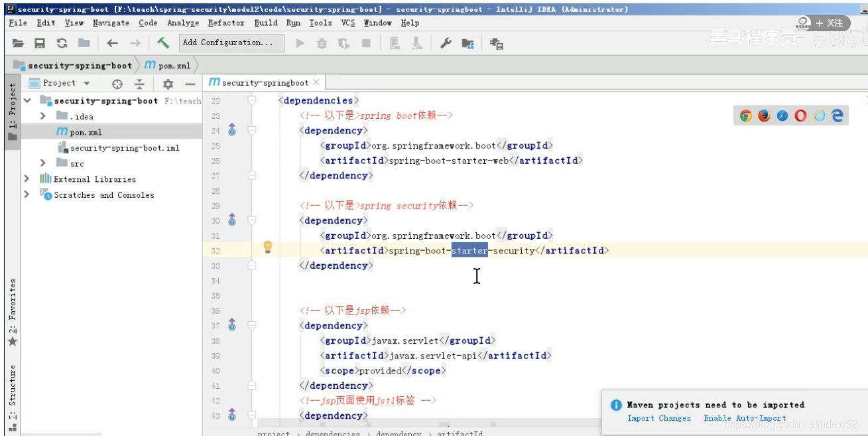Open the Project panel gear settings

click(x=168, y=84)
